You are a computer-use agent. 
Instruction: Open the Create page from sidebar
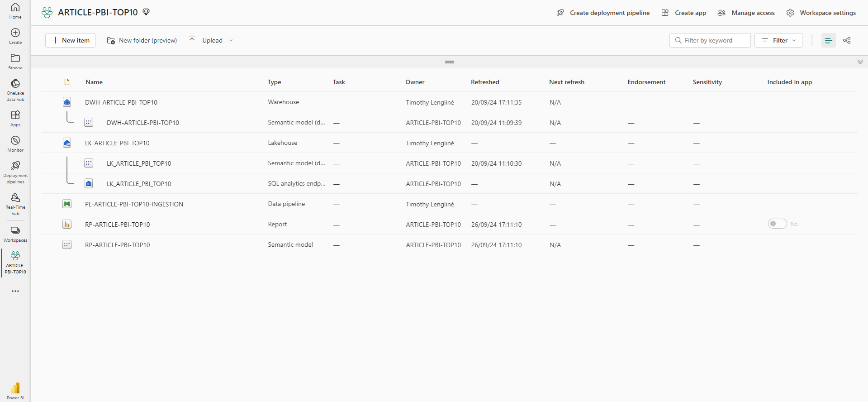coord(15,36)
